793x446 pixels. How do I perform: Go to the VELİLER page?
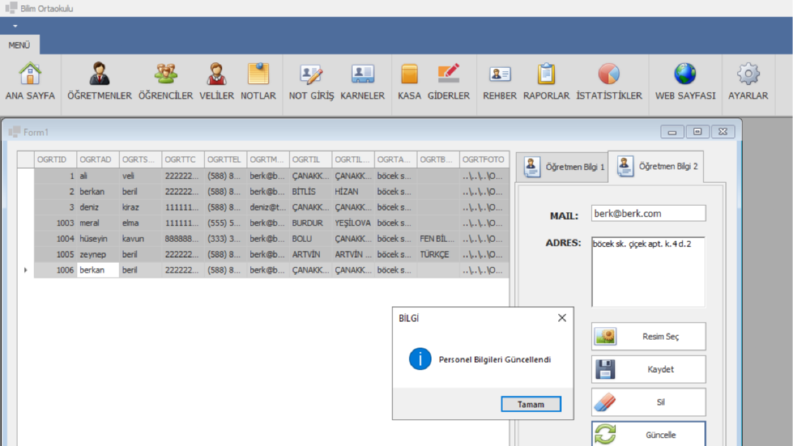click(x=216, y=81)
